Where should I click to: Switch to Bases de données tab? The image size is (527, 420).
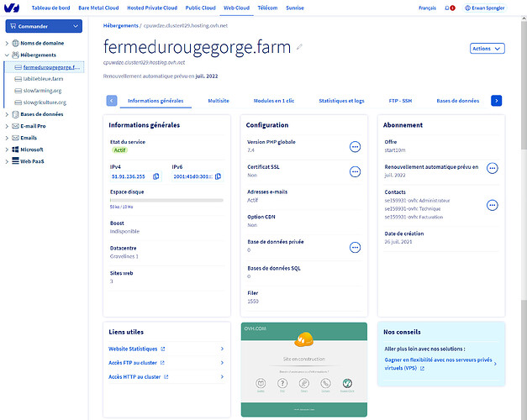tap(458, 101)
